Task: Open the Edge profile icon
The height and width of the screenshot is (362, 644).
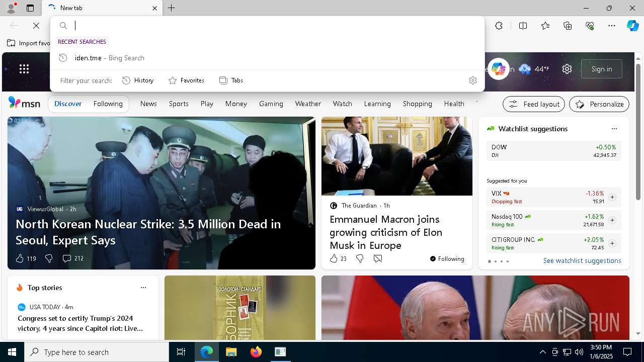Action: 11,8
